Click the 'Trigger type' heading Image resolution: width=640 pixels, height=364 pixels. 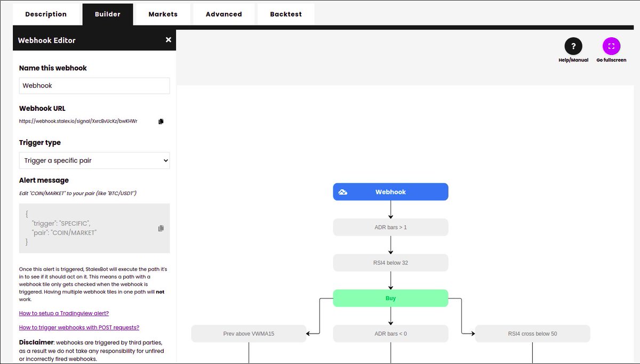coord(40,142)
